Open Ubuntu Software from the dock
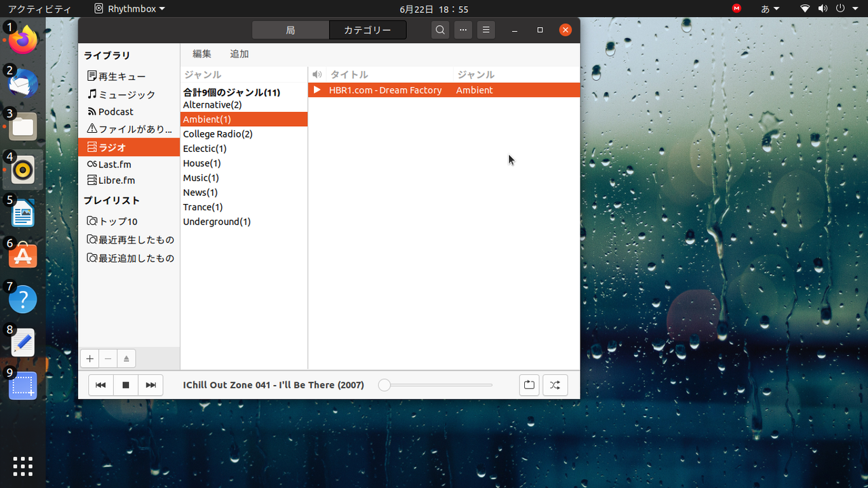868x488 pixels. [x=23, y=256]
